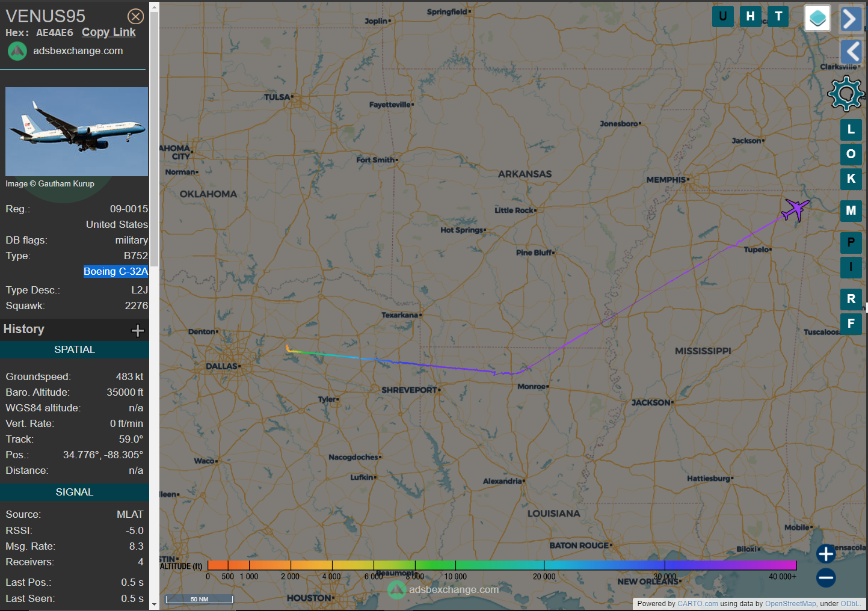Select the highlighted Boeing C-32A text
Image resolution: width=868 pixels, height=611 pixels.
point(115,272)
